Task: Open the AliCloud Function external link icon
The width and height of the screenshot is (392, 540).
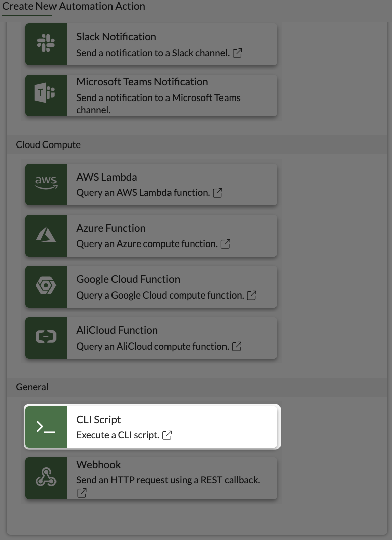Action: (237, 347)
